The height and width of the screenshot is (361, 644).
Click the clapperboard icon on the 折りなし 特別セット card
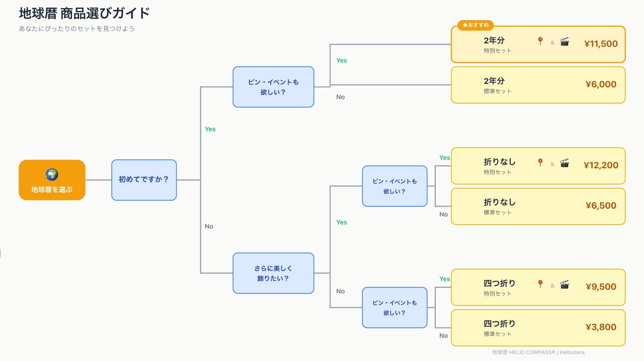click(564, 163)
